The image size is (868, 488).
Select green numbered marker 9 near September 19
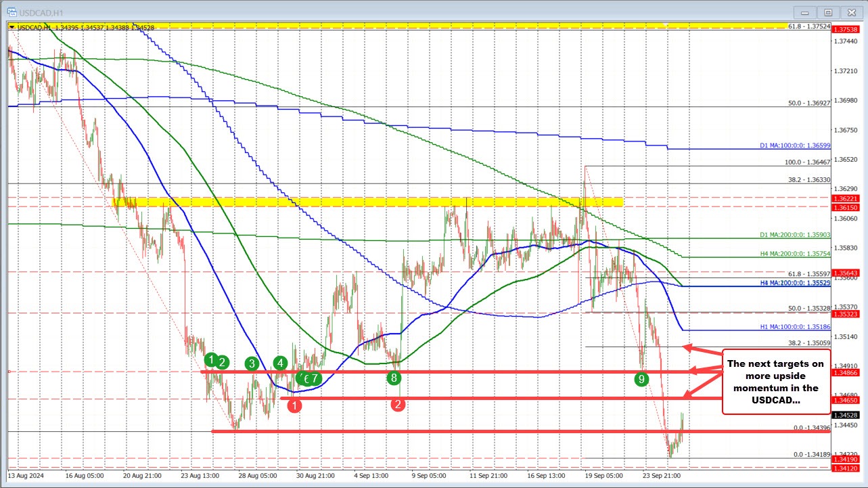point(641,380)
